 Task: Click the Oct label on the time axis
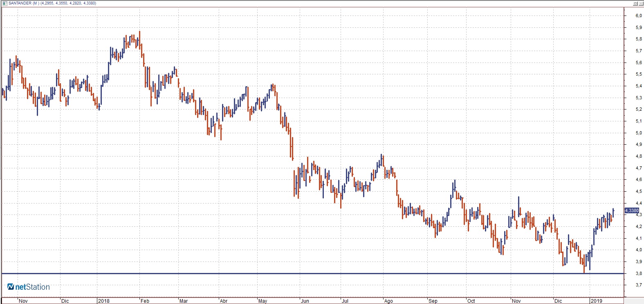coord(471,301)
